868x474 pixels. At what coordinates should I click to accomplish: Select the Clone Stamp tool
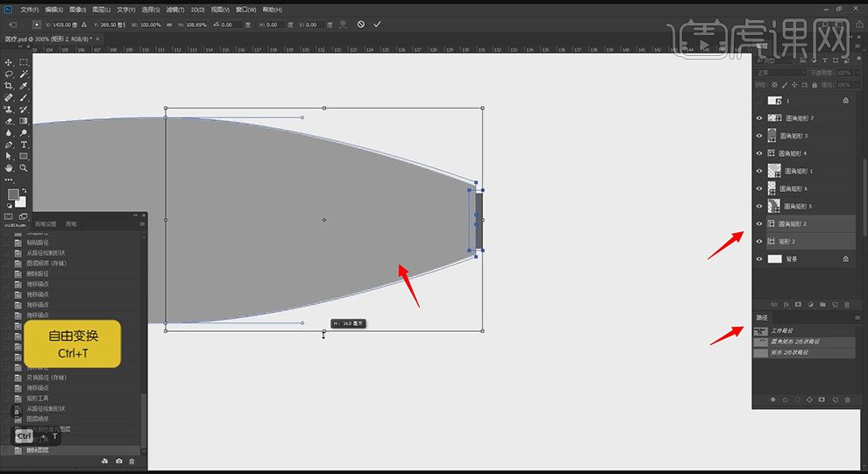click(8, 110)
